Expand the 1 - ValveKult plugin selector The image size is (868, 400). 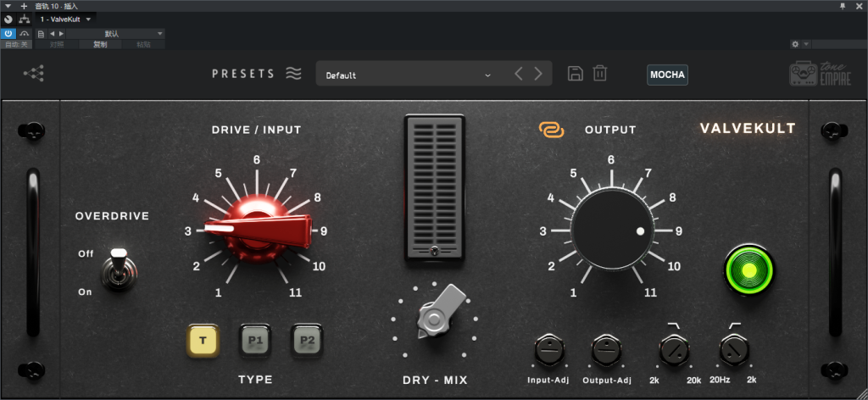pos(64,19)
